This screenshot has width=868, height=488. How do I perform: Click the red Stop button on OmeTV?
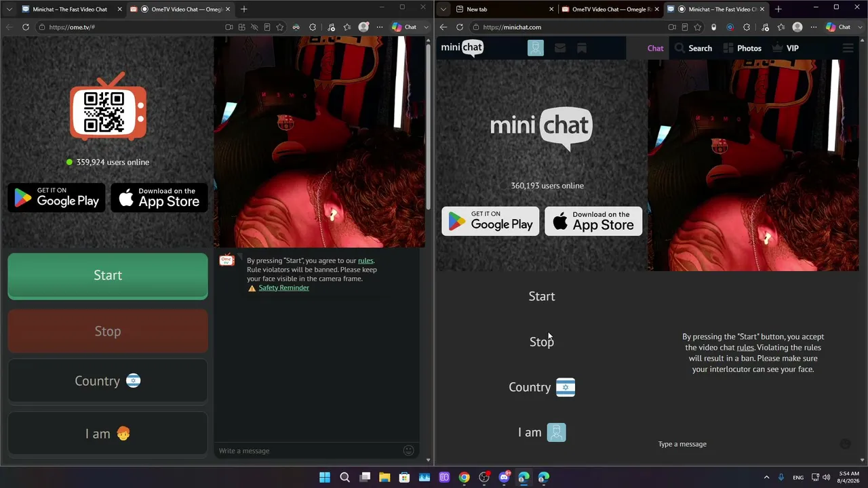click(x=108, y=331)
